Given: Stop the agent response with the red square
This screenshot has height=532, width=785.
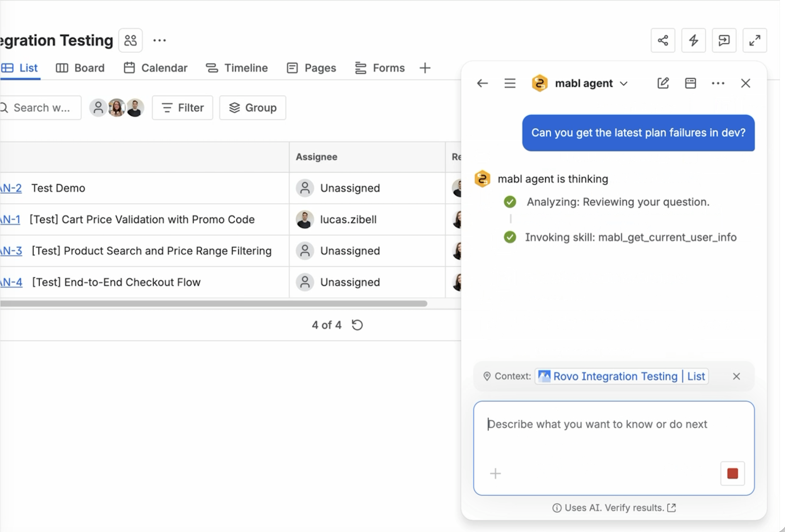Looking at the screenshot, I should tap(733, 473).
